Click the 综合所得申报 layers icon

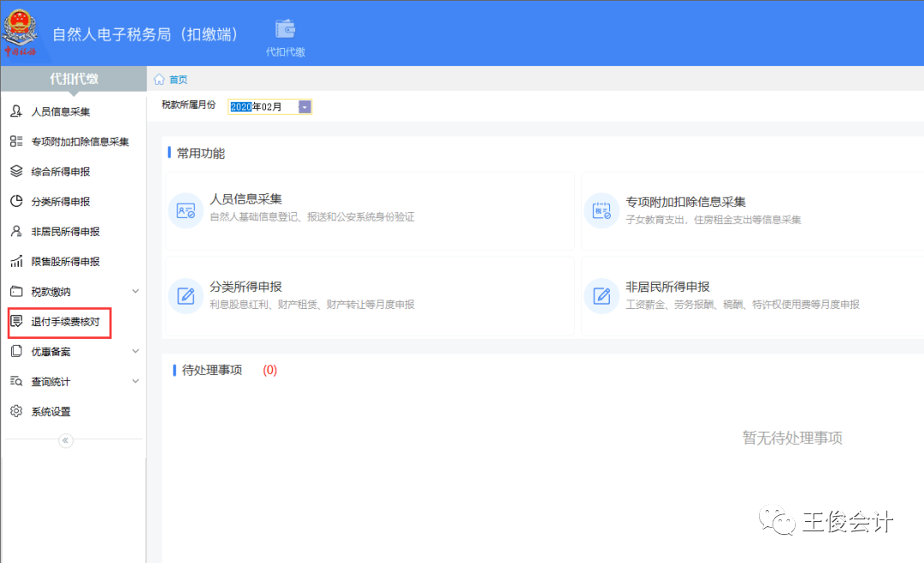tap(16, 171)
